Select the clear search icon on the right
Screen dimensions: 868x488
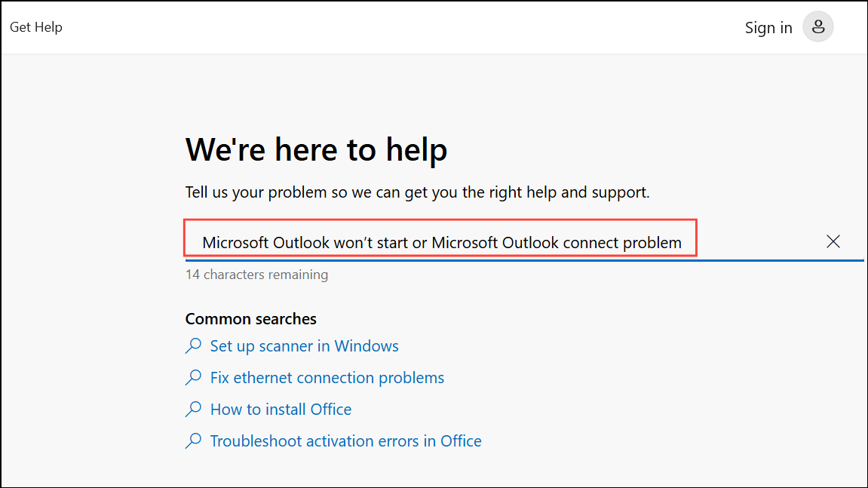[x=833, y=241]
